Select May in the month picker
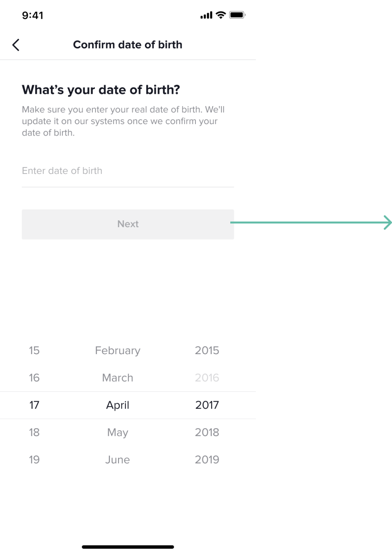 (x=117, y=432)
